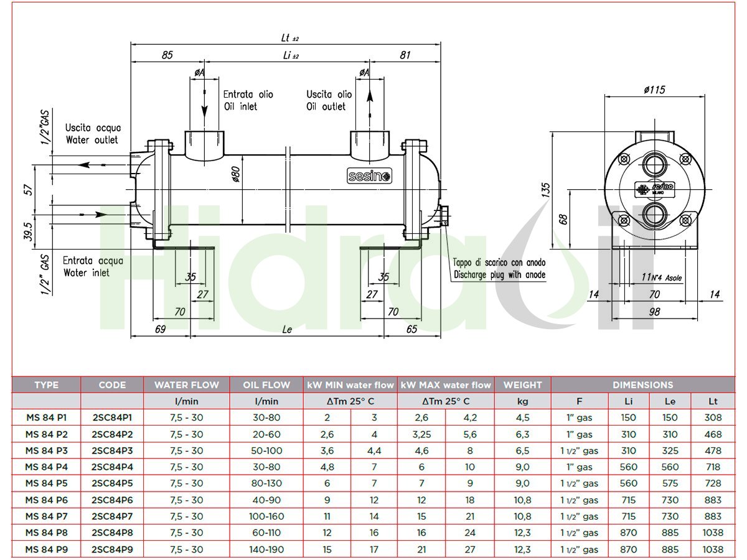Click the WEIGHT column header
Screen dimensions: 747x560
[522, 385]
